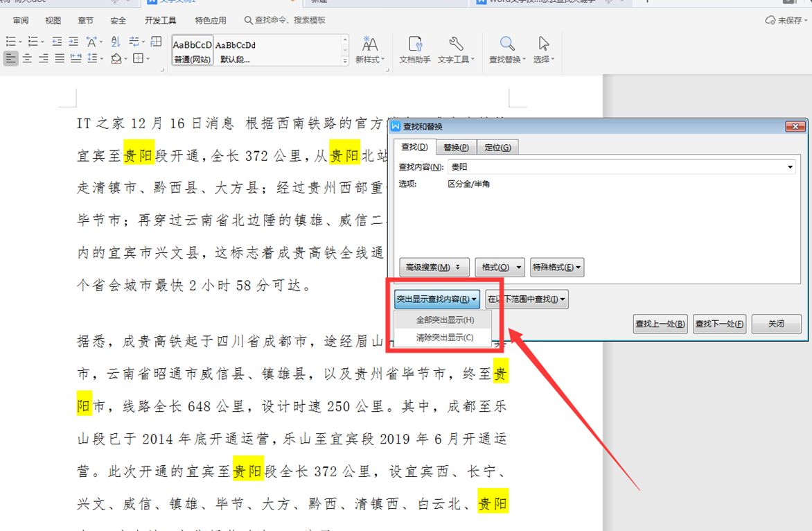Screen dimensions: 812x531
Task: Expand the shading color dropdown arrow
Action: click(x=126, y=59)
